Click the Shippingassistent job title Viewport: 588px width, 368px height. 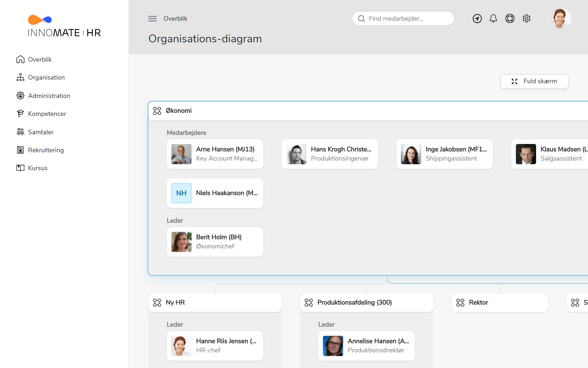[451, 158]
